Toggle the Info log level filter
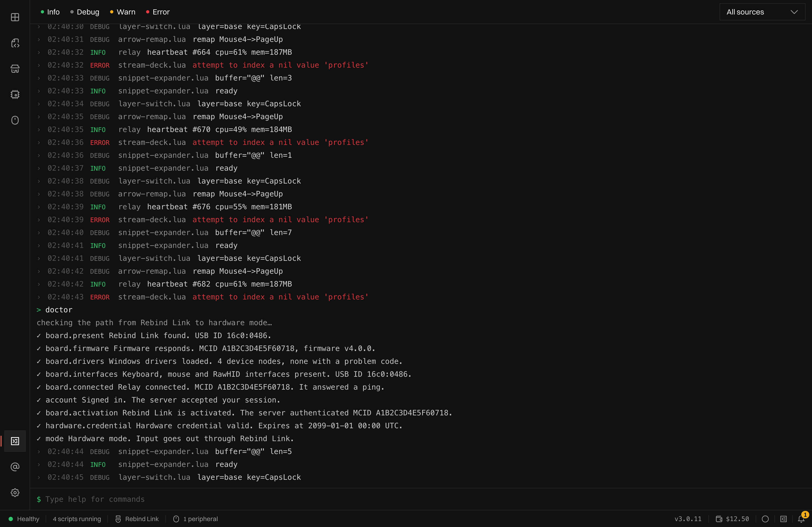The width and height of the screenshot is (812, 527). coord(50,12)
